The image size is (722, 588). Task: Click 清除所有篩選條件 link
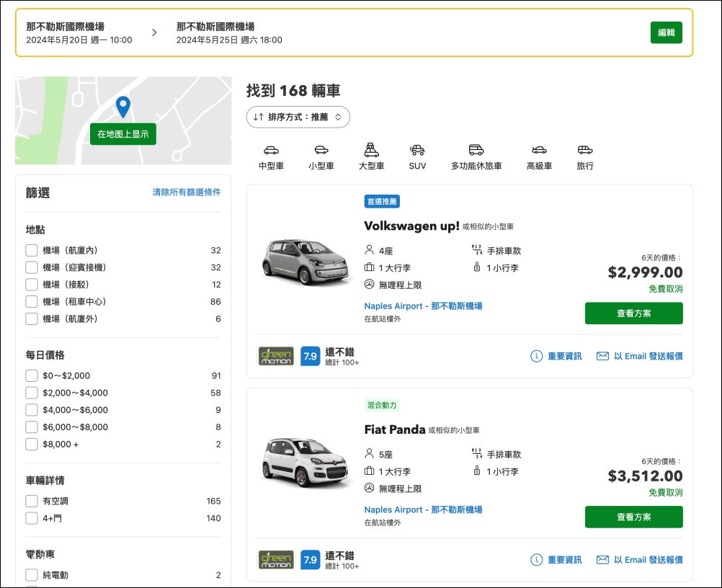coord(187,192)
